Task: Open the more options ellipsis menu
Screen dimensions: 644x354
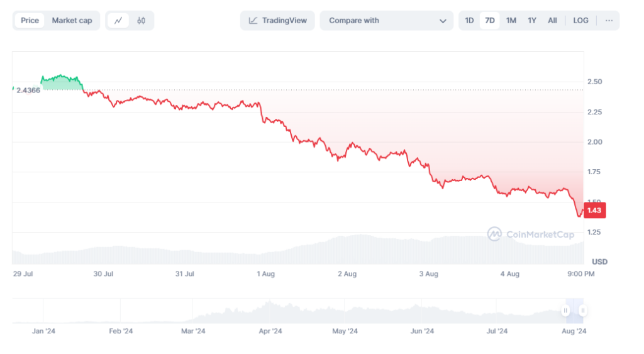Action: 609,21
